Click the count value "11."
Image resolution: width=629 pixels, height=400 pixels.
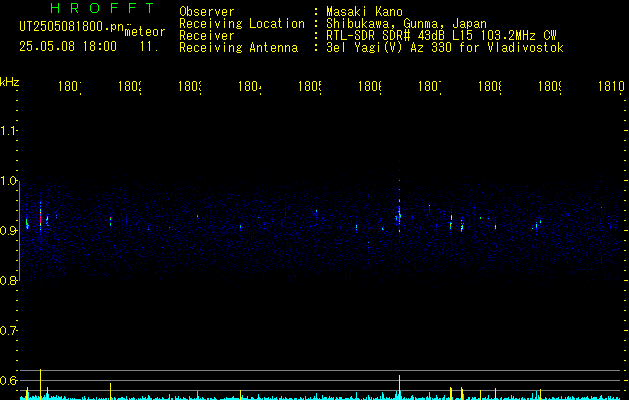(149, 47)
